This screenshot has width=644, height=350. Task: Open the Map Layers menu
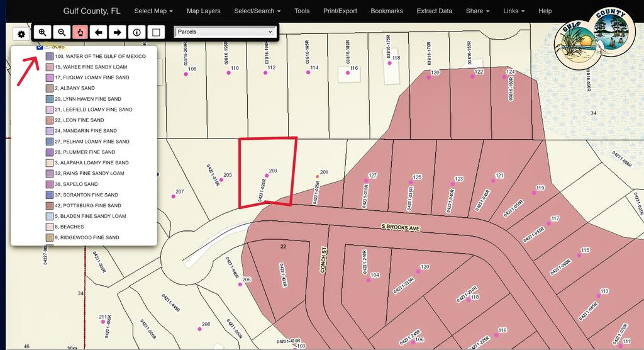[x=203, y=11]
